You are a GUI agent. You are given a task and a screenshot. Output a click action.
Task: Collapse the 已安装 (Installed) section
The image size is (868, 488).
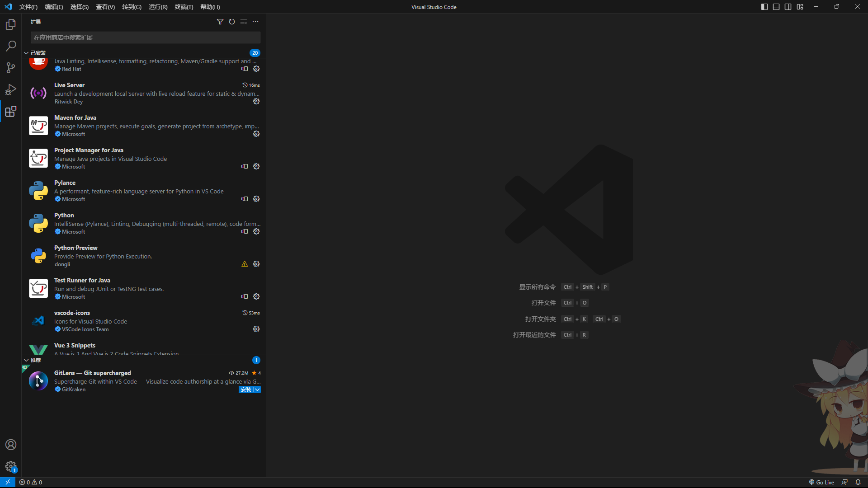coord(26,53)
